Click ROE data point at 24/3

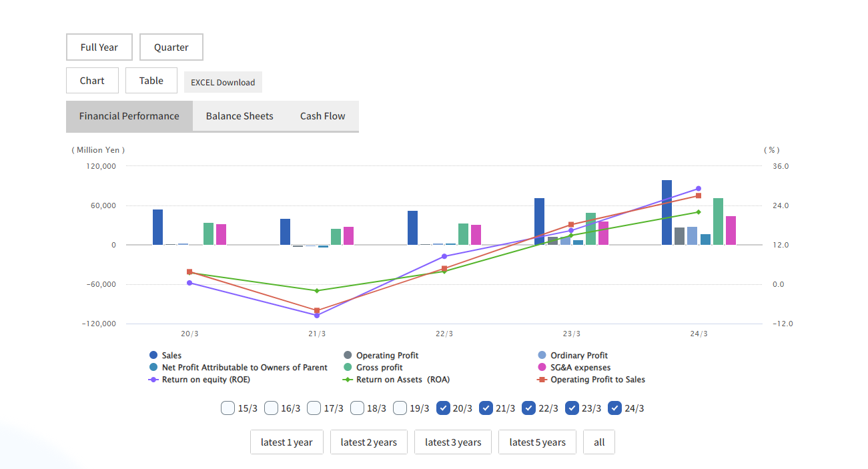pyautogui.click(x=699, y=189)
